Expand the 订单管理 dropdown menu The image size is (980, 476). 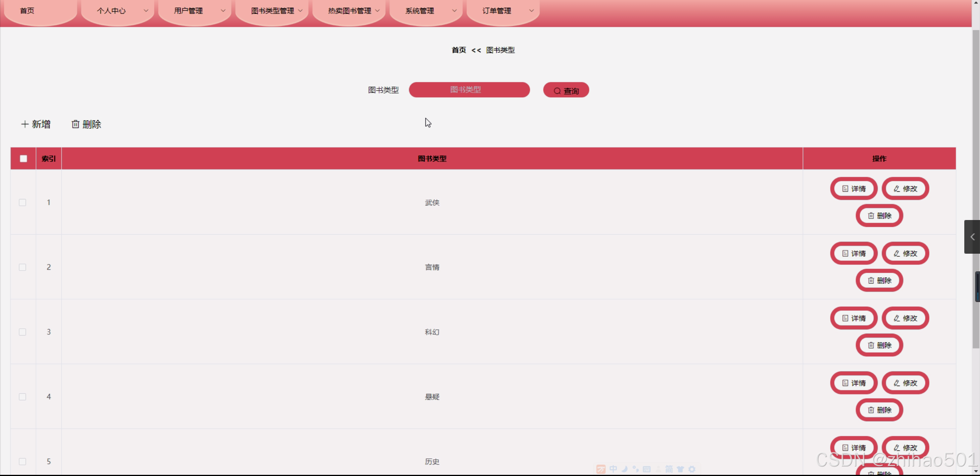pyautogui.click(x=503, y=11)
